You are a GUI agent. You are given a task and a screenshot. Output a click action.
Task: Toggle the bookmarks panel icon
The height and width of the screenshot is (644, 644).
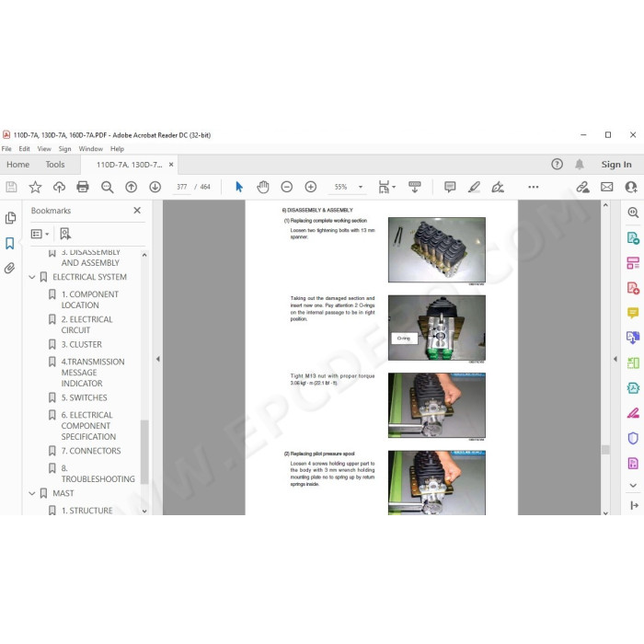click(10, 243)
